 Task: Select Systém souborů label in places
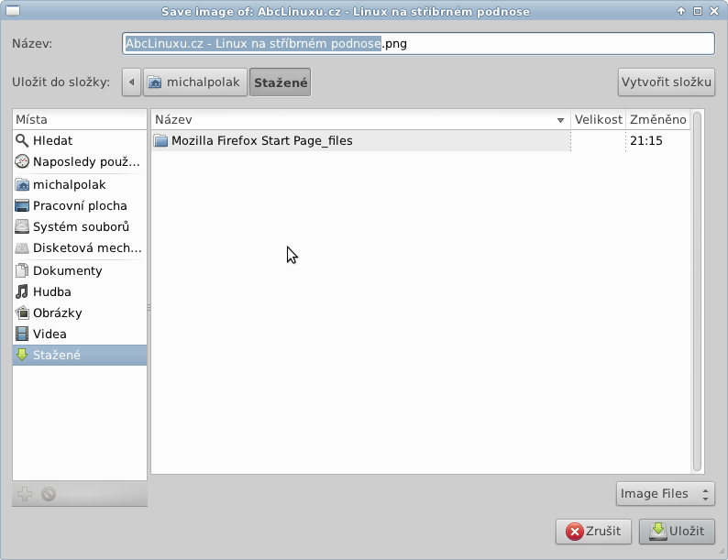(81, 226)
